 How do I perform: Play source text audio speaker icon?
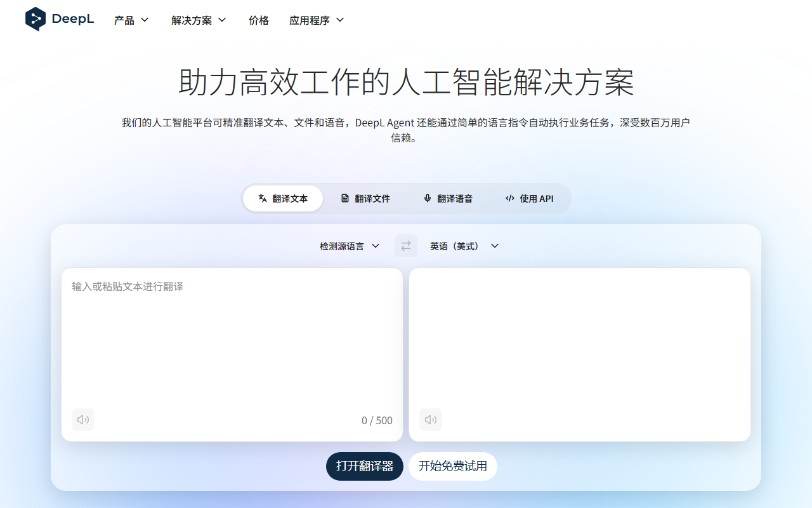pyautogui.click(x=83, y=420)
